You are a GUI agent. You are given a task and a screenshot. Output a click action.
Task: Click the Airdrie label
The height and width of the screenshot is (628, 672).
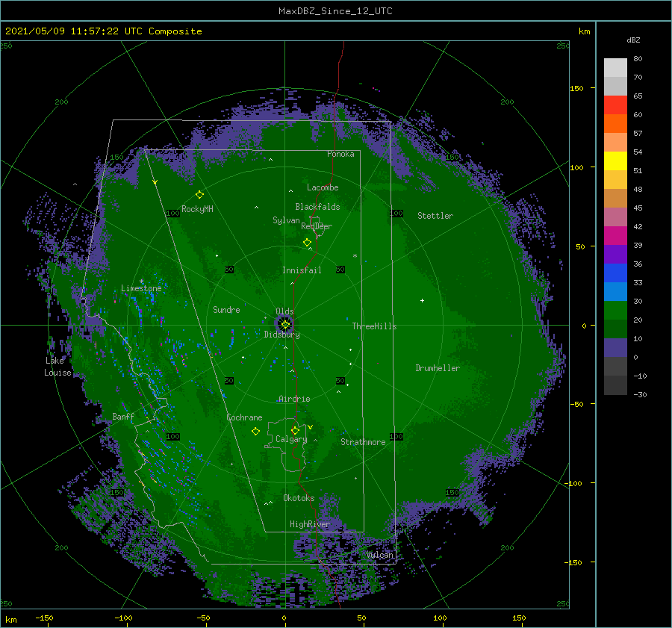[x=294, y=399]
